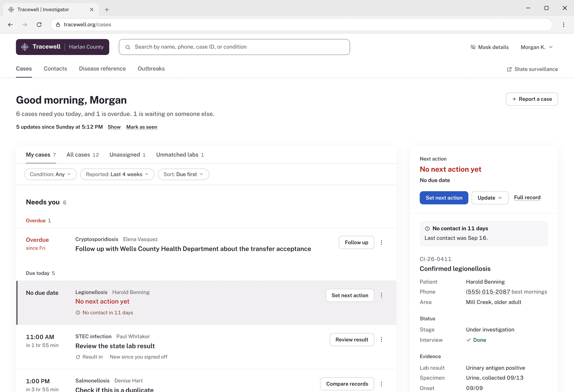Screen dimensions: 574x392
Task: Reload the page
Action: click(x=39, y=25)
